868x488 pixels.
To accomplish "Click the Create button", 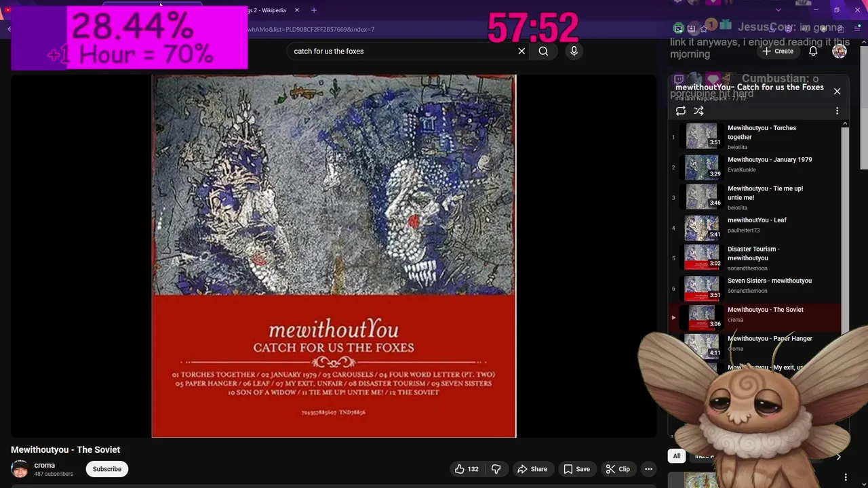I will (778, 51).
